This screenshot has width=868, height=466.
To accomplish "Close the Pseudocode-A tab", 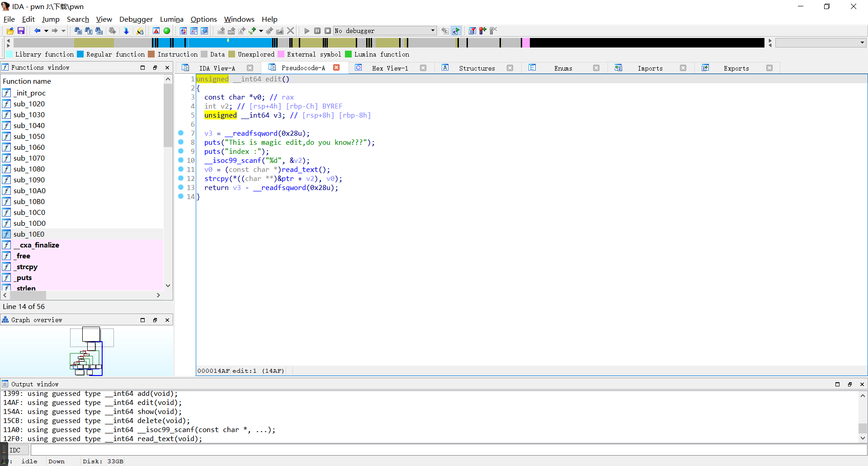I will tap(336, 68).
